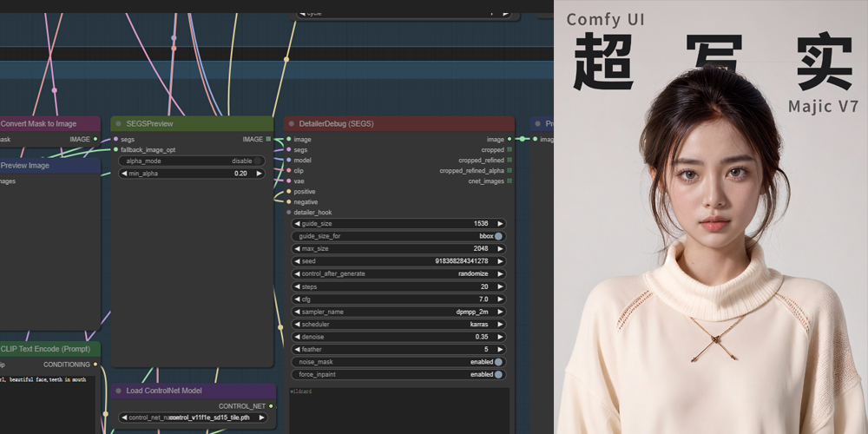868x434 pixels.
Task: Click the cropped_refined_alpha output socket
Action: pyautogui.click(x=510, y=170)
